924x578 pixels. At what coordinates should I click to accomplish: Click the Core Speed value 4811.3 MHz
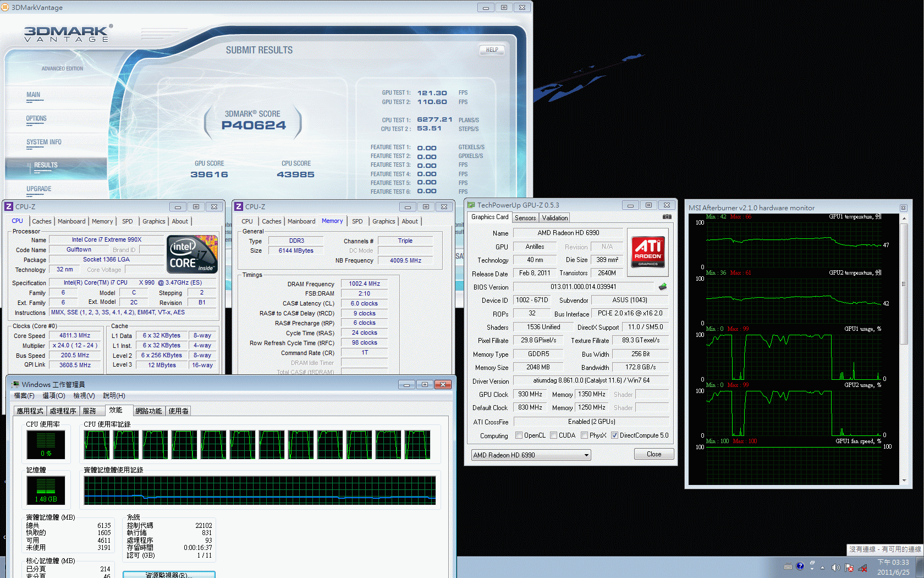click(x=75, y=335)
